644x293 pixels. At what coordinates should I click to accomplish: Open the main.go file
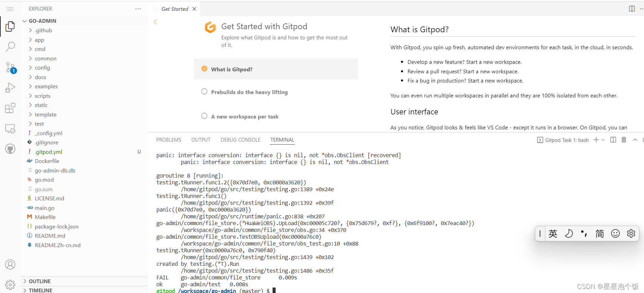84,208
